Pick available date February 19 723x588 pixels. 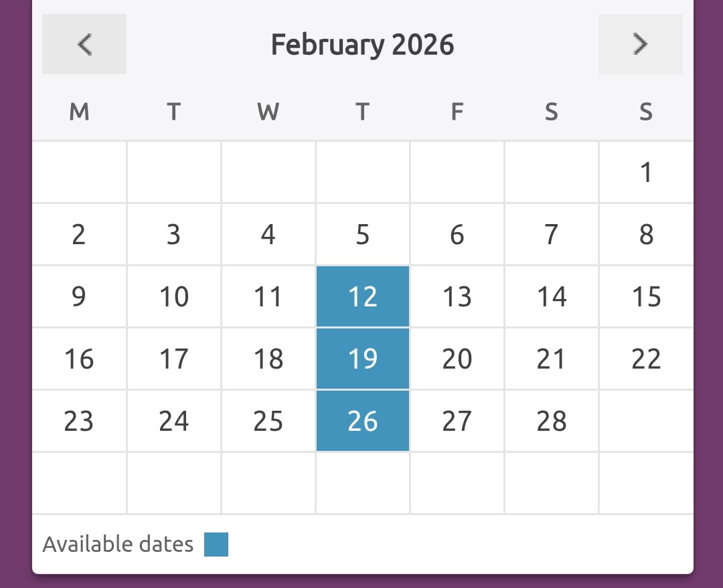[363, 359]
